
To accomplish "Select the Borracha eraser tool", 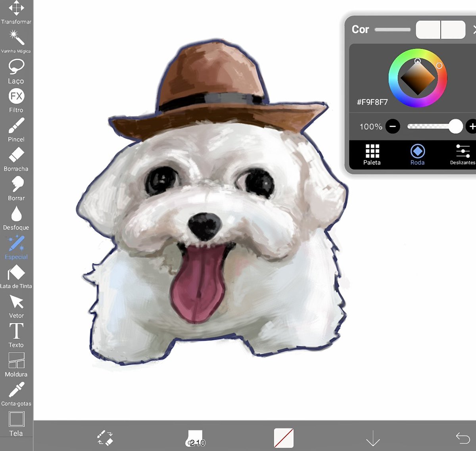I will coord(16,159).
